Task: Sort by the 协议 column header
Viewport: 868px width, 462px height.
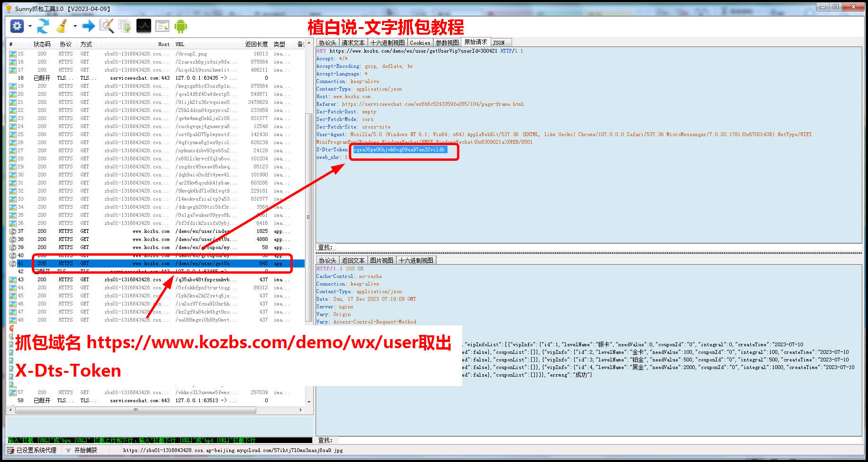Action: tap(65, 44)
